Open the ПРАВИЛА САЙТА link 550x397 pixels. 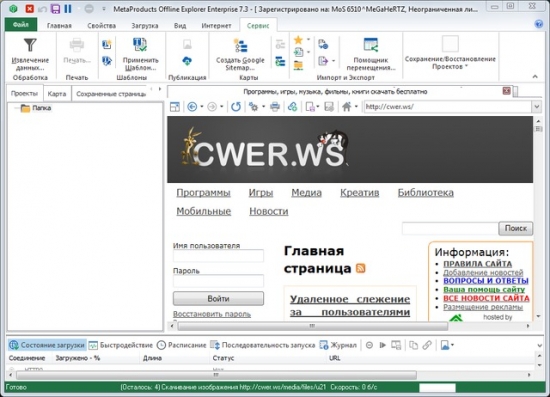[477, 264]
